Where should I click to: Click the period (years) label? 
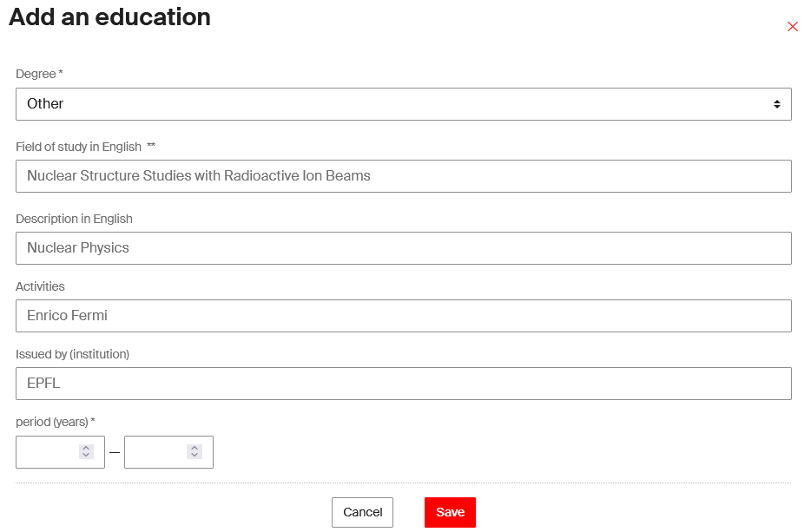coord(55,422)
